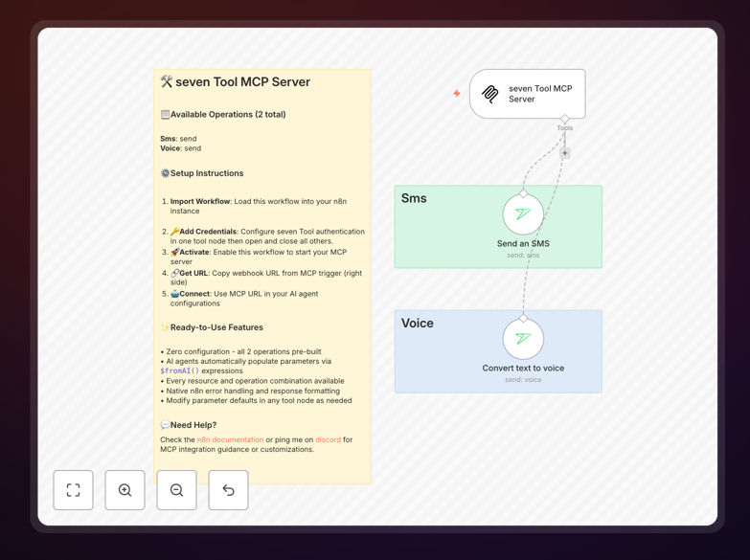Click the Native n8n error handling bullet

click(250, 391)
